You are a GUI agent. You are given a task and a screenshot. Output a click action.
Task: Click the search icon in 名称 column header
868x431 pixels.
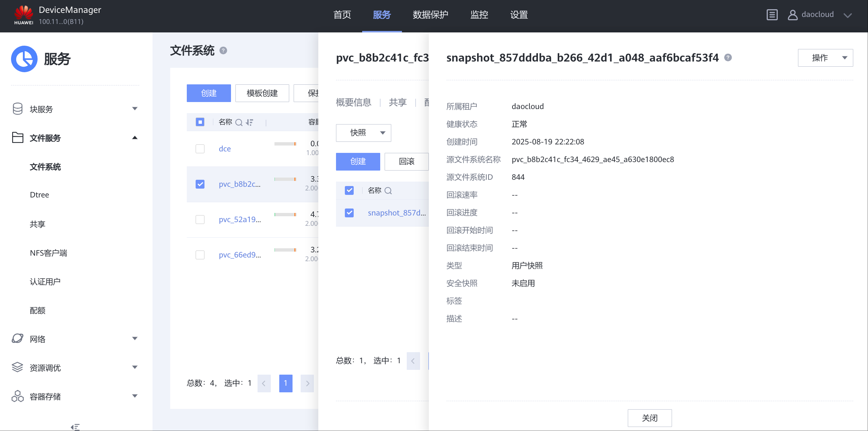point(239,122)
